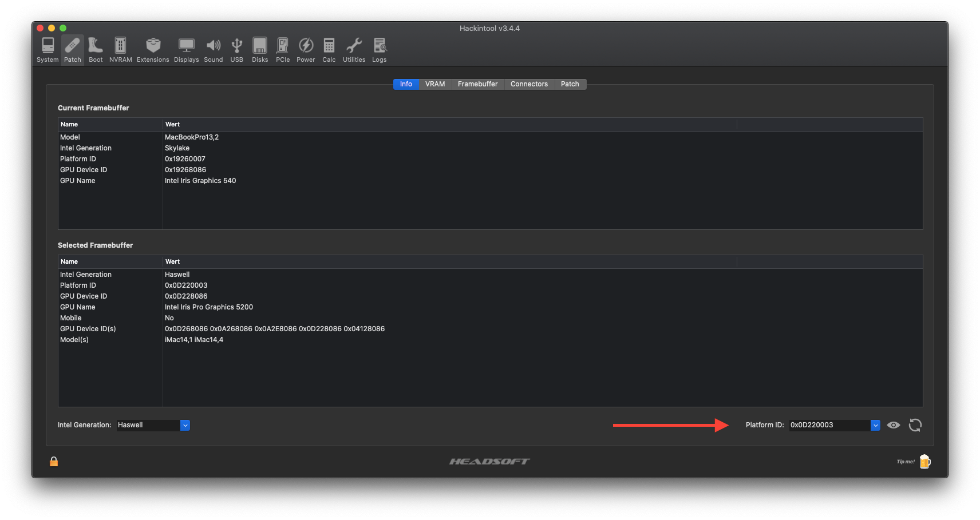Screen dimensions: 980x520
Task: Toggle the eye visibility icon
Action: pos(894,425)
